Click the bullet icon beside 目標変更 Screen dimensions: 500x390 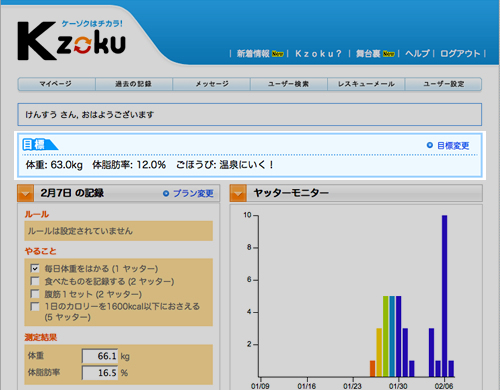pos(430,145)
